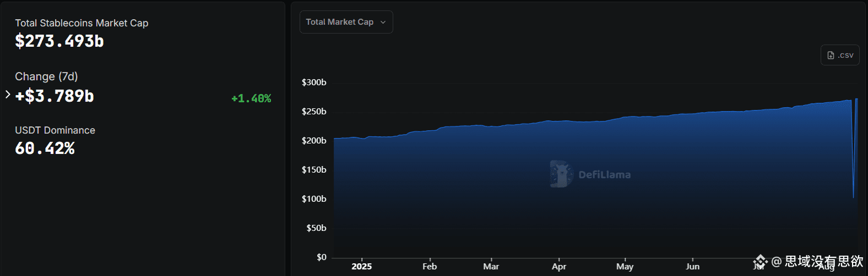The width and height of the screenshot is (868, 276).
Task: Click the Apr marker on the time axis
Action: pos(559,266)
